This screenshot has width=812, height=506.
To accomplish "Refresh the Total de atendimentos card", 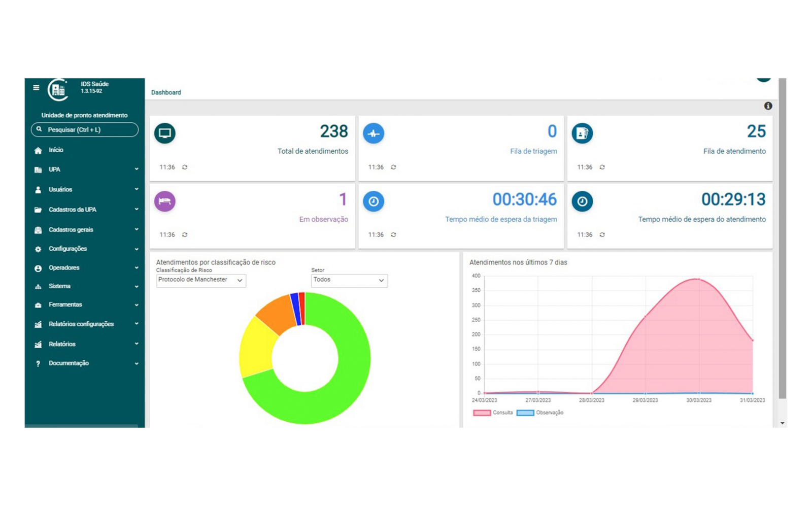I will [185, 167].
